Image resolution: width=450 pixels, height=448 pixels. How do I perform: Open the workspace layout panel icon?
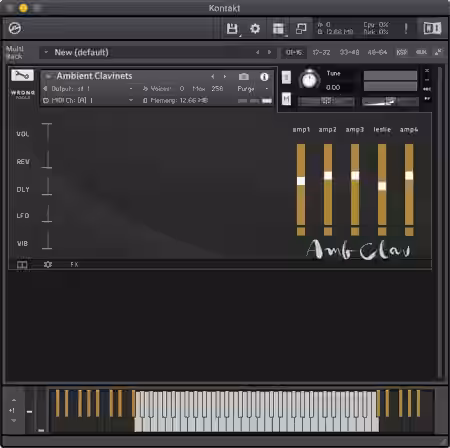click(x=278, y=29)
